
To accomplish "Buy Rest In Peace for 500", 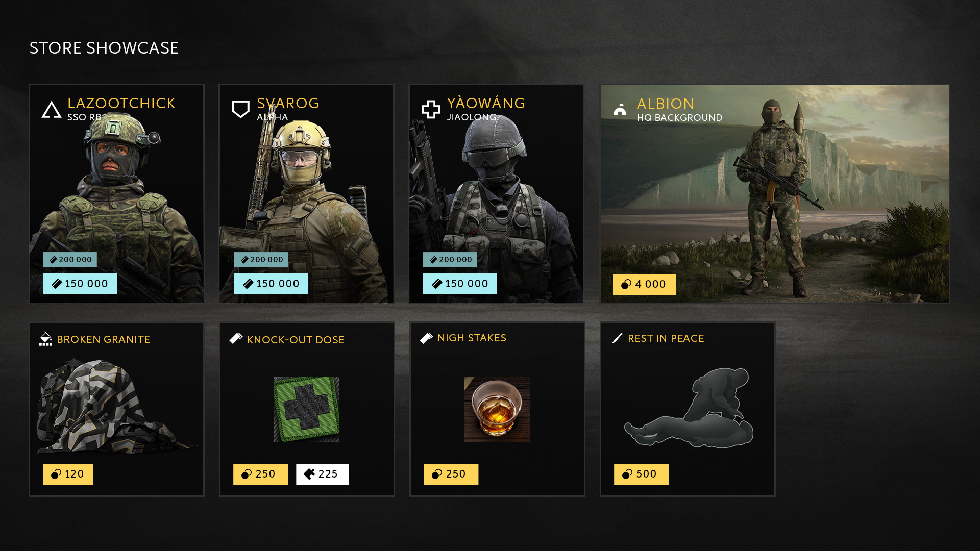I will coord(641,474).
